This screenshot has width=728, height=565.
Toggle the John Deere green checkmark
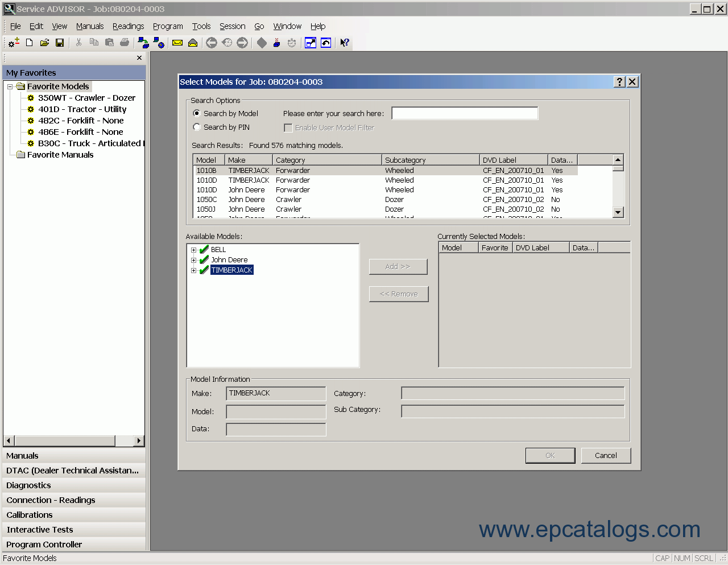(204, 259)
